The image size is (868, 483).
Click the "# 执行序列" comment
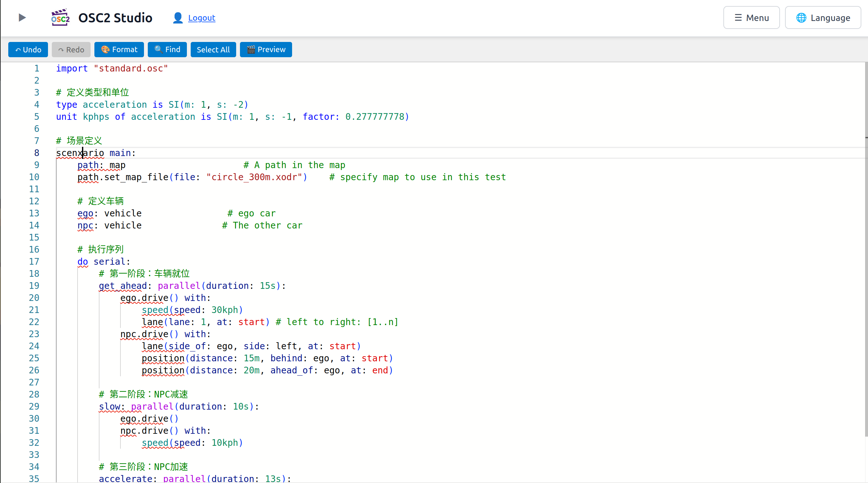coord(100,249)
